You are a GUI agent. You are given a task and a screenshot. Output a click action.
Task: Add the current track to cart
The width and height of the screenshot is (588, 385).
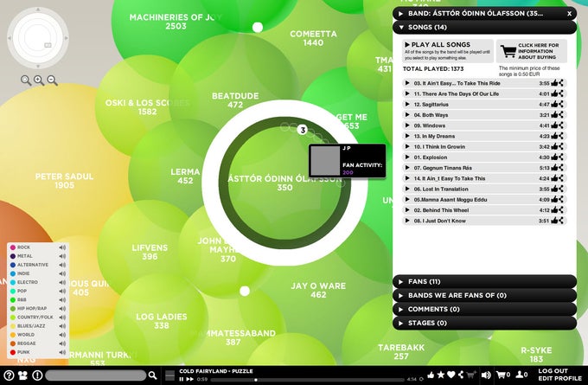coord(471,375)
